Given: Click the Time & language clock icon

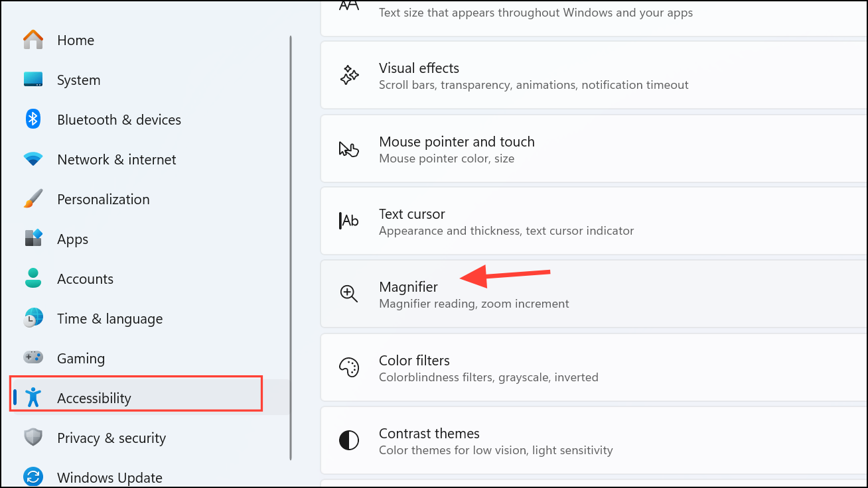Looking at the screenshot, I should click(33, 318).
